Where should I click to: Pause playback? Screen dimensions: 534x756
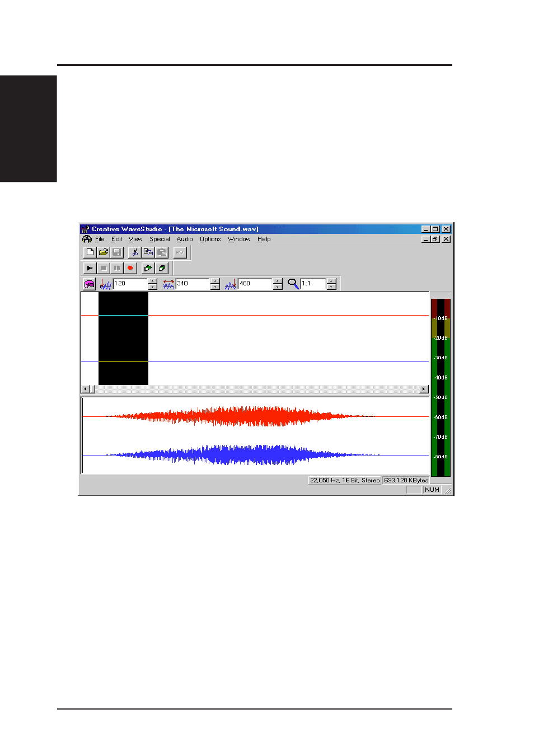point(116,268)
